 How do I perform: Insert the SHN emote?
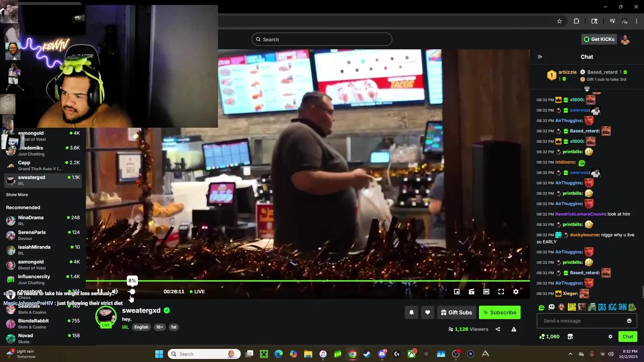622,307
